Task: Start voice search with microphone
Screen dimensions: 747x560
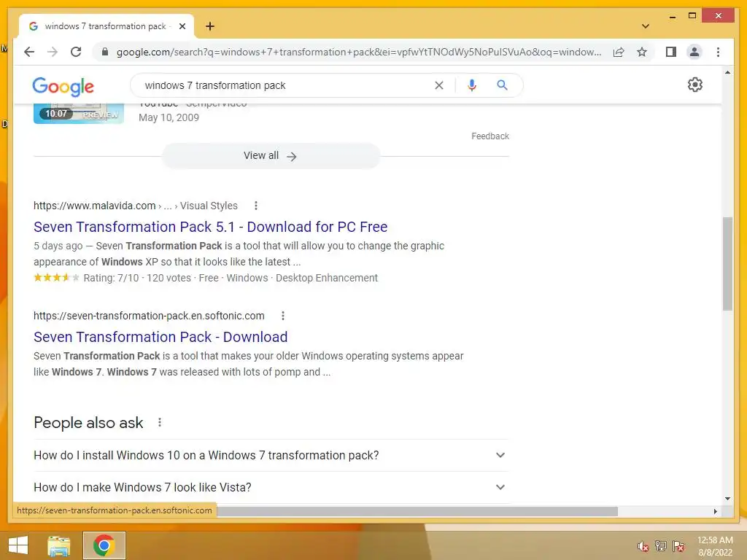Action: 472,85
